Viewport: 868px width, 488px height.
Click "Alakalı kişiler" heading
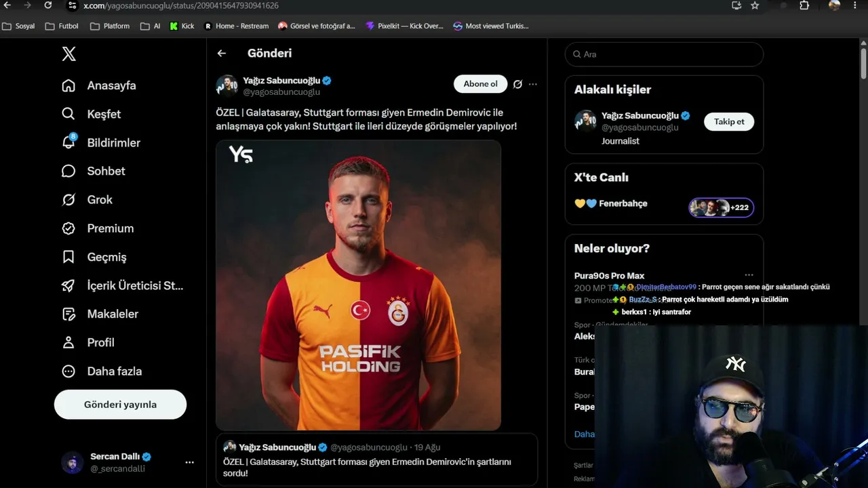(x=612, y=89)
